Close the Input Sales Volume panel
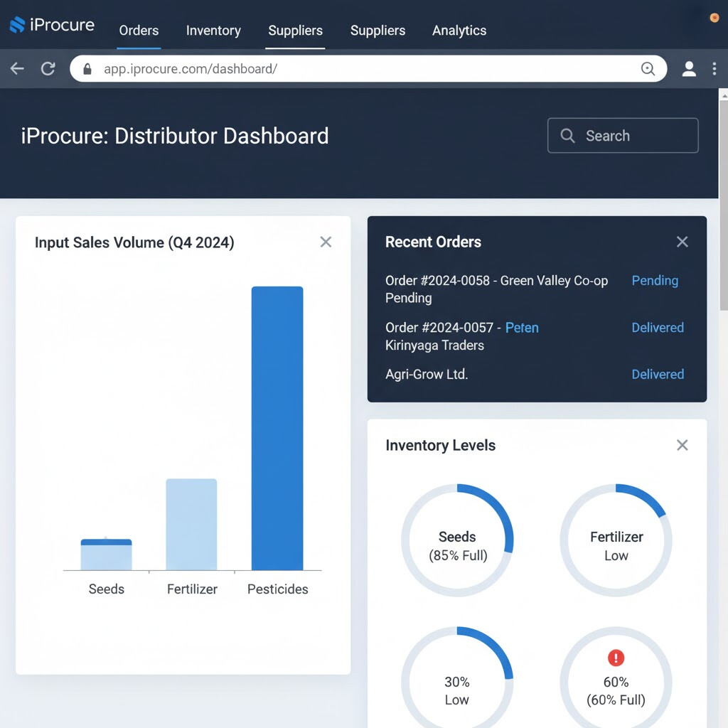 coord(326,242)
